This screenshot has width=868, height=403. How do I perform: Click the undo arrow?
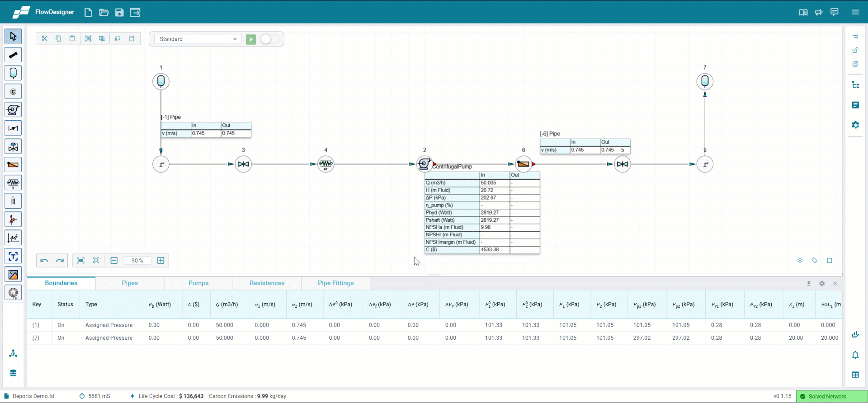(44, 261)
